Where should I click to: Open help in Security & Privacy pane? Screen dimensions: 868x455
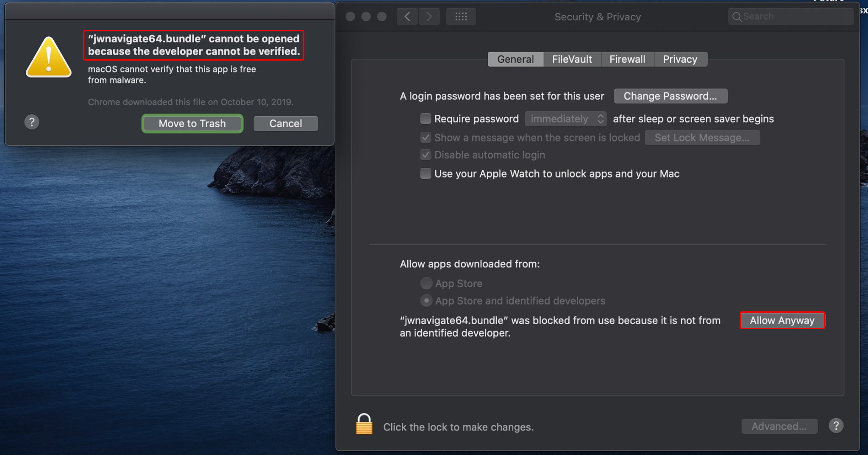[x=836, y=426]
